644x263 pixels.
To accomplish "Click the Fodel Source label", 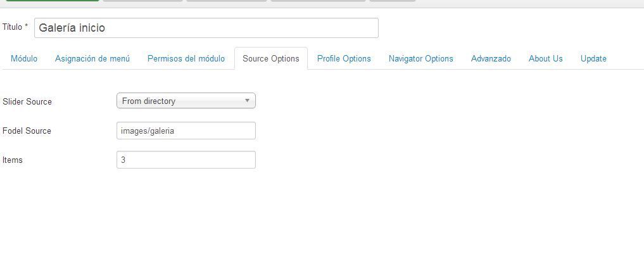I will coord(27,131).
